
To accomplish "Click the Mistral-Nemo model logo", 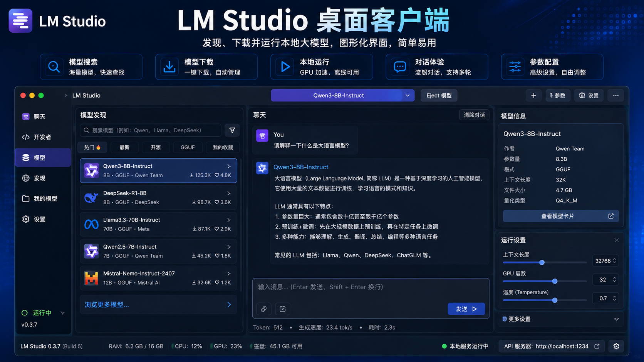I will 92,278.
